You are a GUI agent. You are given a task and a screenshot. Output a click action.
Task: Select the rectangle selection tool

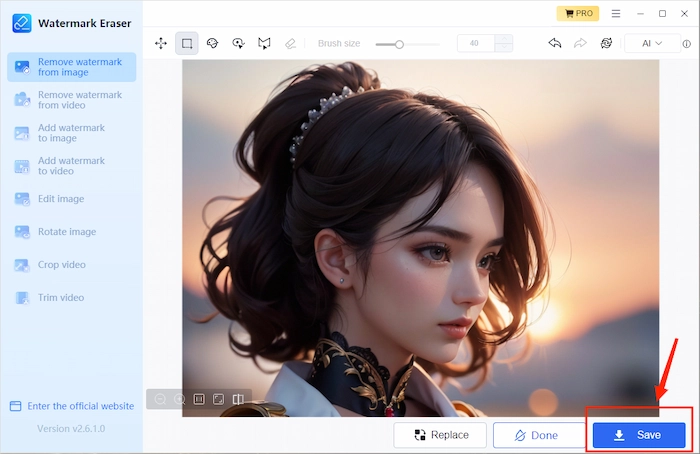pyautogui.click(x=186, y=44)
